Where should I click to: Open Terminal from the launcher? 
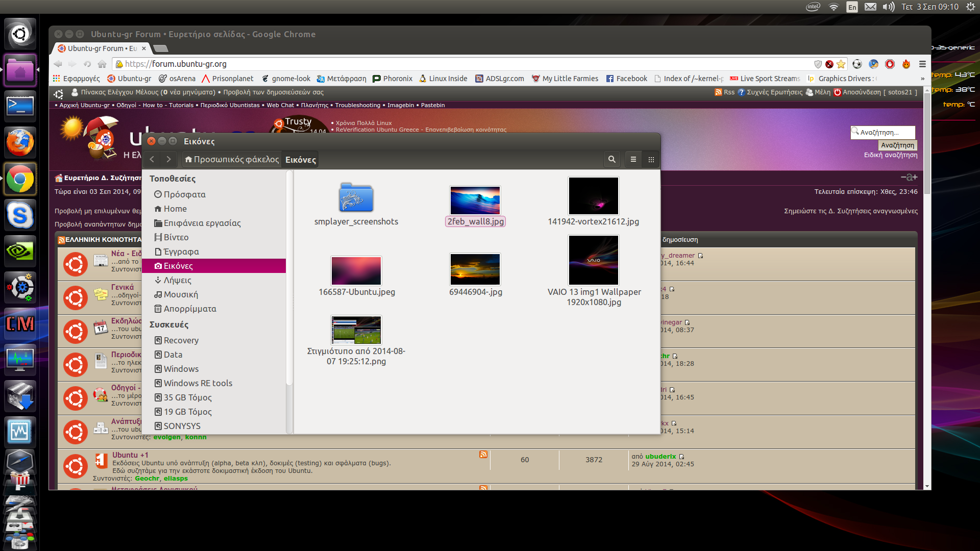coord(20,107)
